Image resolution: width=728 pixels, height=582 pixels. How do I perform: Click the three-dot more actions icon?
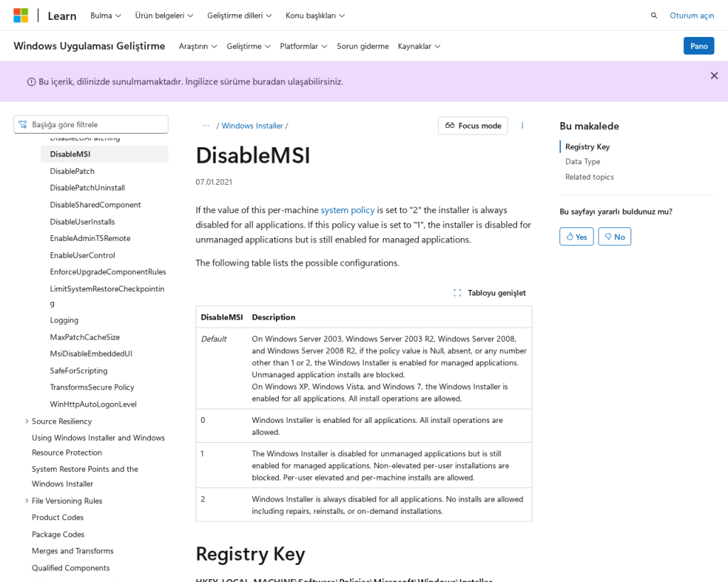(x=523, y=126)
